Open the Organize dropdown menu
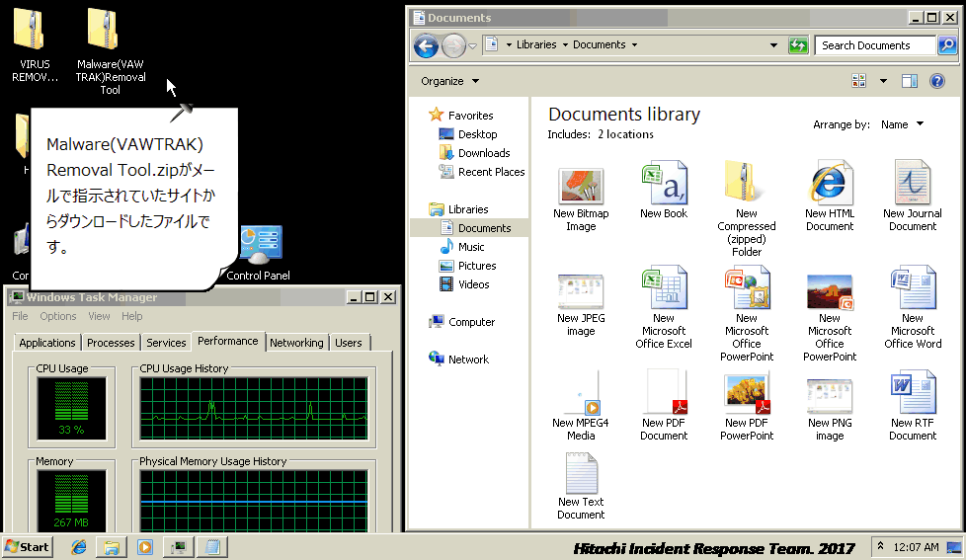Viewport: 966px width, 560px height. (x=449, y=81)
